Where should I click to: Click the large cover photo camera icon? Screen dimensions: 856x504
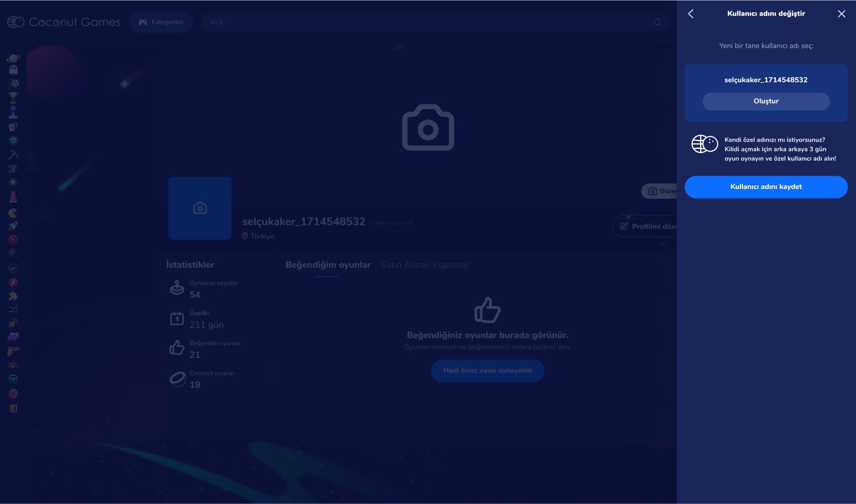[x=428, y=127]
